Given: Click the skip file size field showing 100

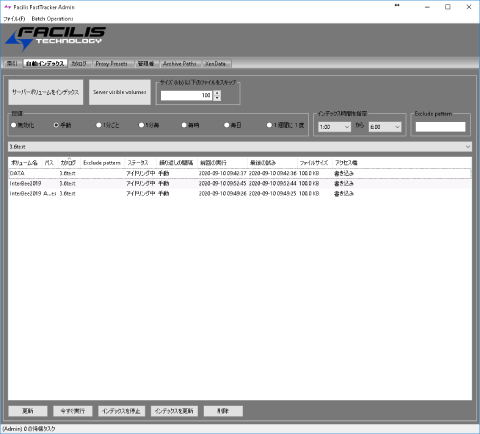Looking at the screenshot, I should point(187,95).
